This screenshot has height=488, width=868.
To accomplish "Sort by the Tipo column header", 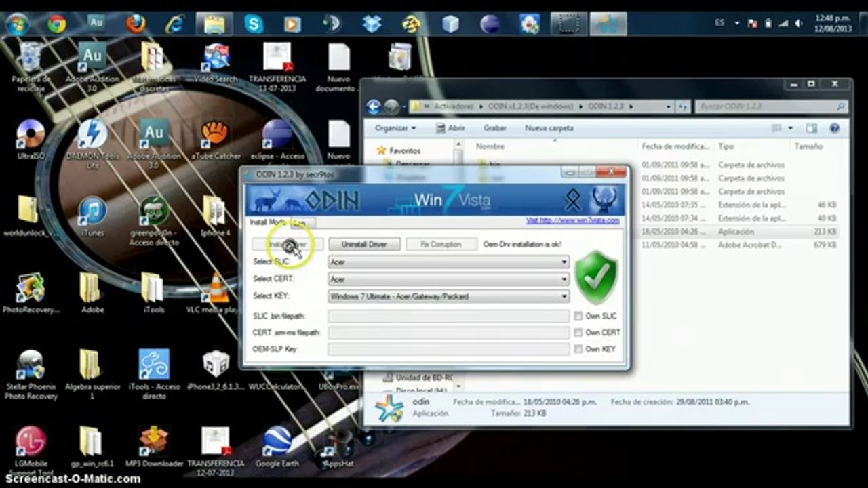I will (726, 146).
